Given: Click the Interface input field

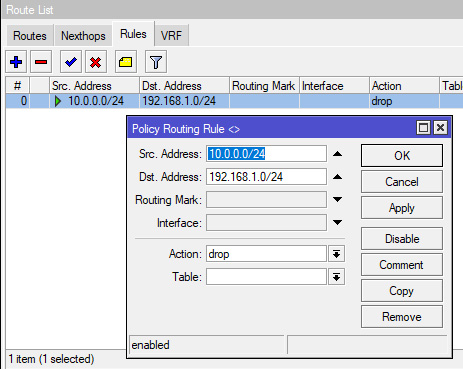Looking at the screenshot, I should tap(266, 222).
